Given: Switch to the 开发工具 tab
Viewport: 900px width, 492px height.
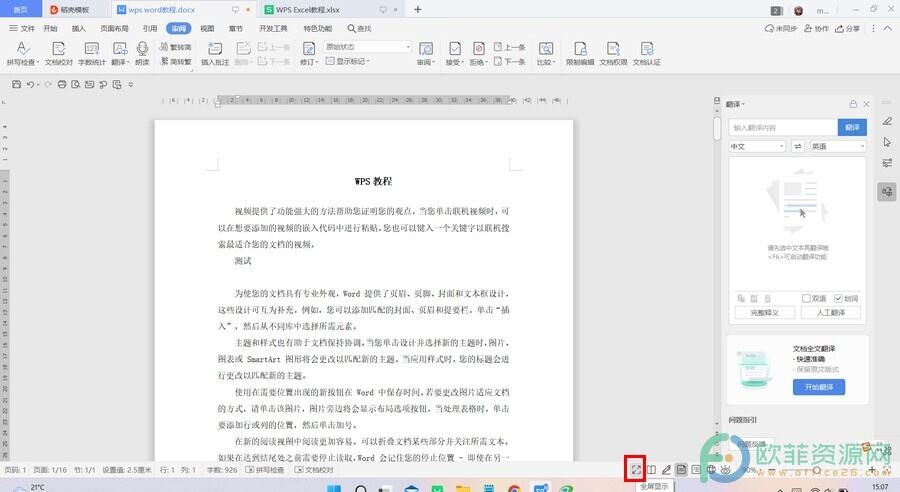Looking at the screenshot, I should tap(273, 28).
